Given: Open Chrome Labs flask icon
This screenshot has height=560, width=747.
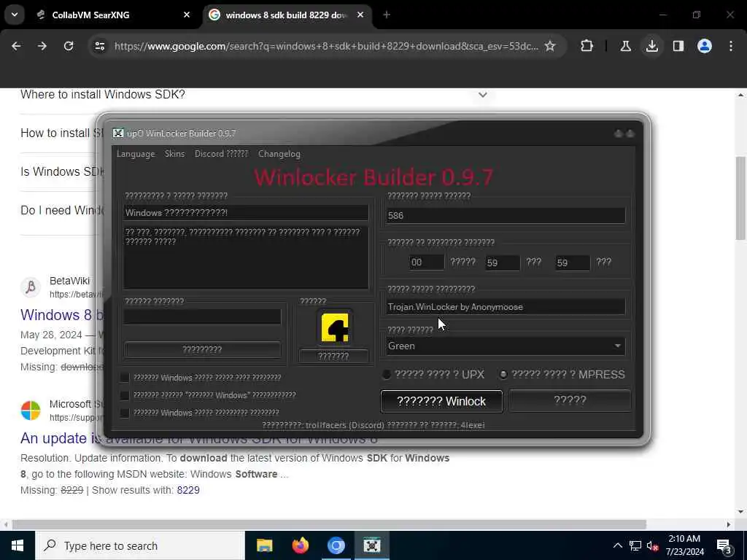Looking at the screenshot, I should tap(625, 46).
